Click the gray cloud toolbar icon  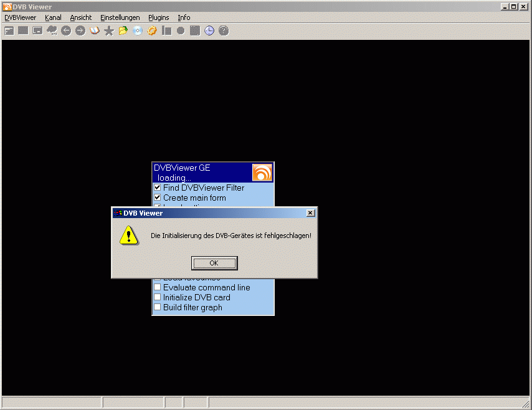pyautogui.click(x=52, y=31)
